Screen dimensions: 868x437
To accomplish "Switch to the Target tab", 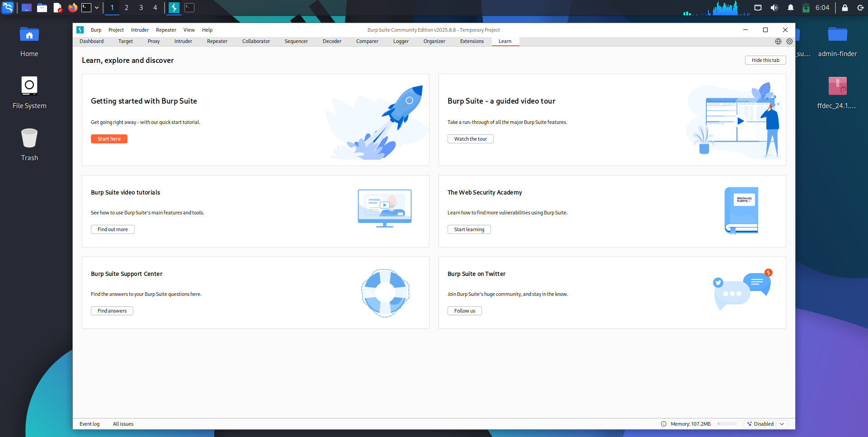I will tap(126, 41).
